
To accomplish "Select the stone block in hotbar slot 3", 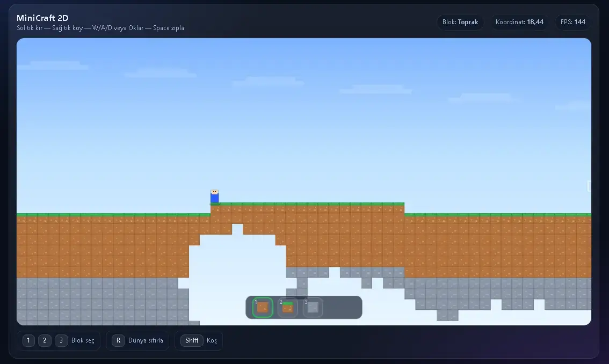I will pyautogui.click(x=313, y=308).
